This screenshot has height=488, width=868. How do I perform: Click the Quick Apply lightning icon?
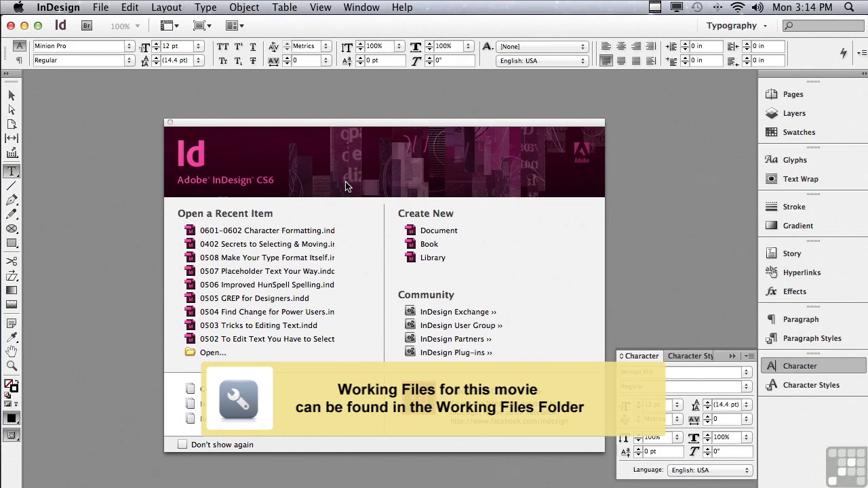tap(844, 53)
